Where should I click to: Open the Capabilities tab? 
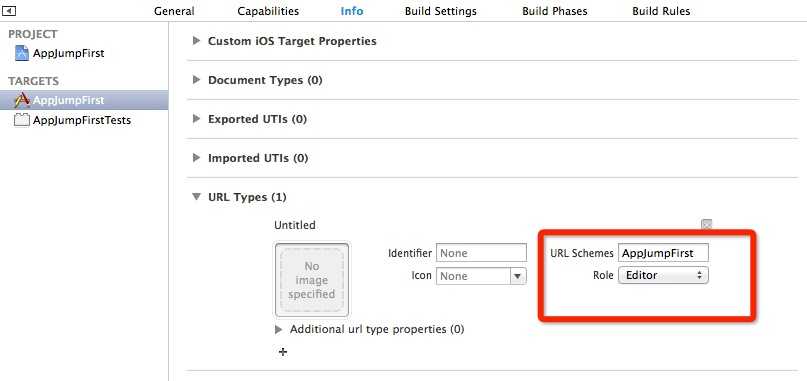268,11
